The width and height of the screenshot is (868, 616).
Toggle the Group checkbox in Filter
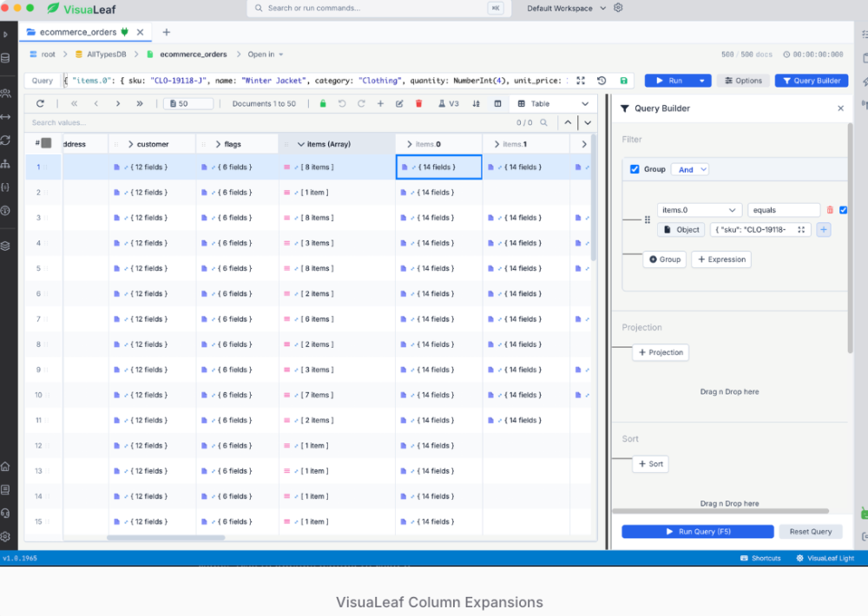(635, 169)
